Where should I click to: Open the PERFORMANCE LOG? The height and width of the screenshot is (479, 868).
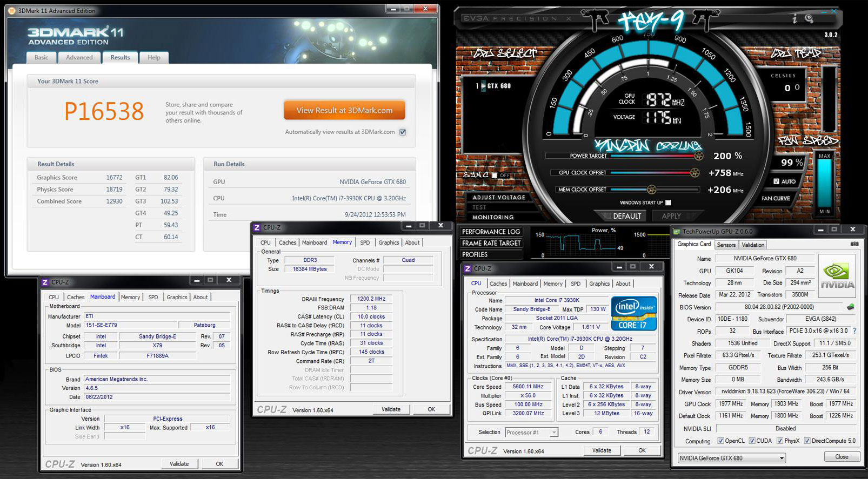coord(491,232)
